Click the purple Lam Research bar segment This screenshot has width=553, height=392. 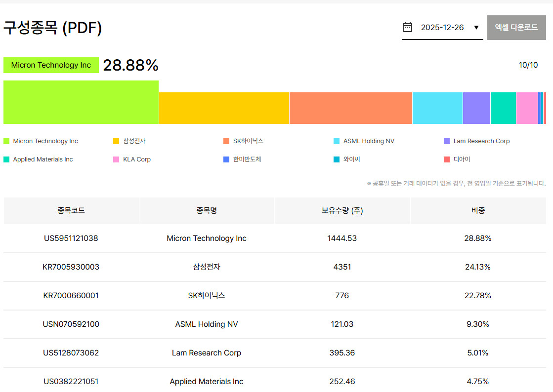pyautogui.click(x=476, y=108)
